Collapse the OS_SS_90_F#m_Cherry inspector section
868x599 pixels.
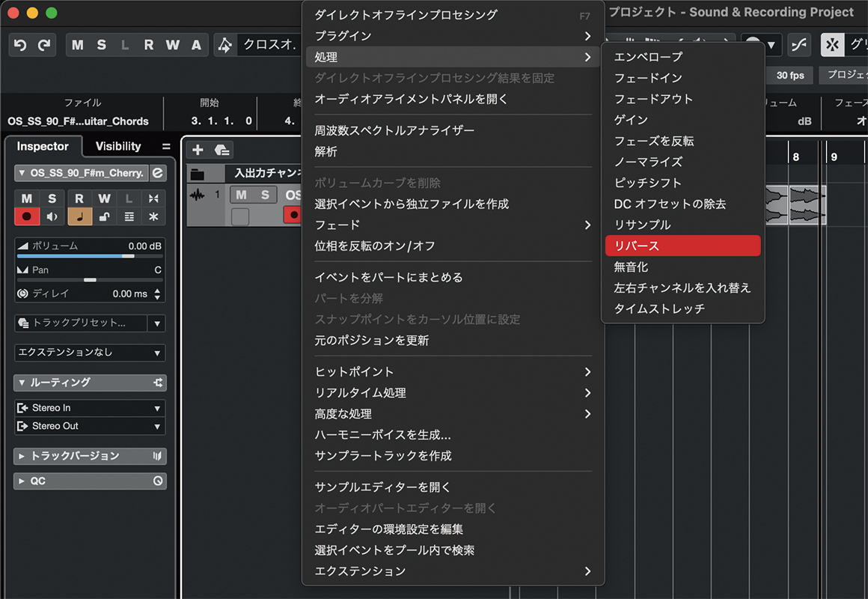click(x=22, y=173)
